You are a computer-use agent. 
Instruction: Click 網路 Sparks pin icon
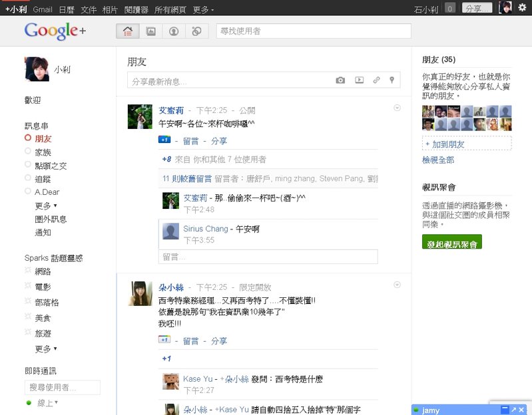pos(28,270)
